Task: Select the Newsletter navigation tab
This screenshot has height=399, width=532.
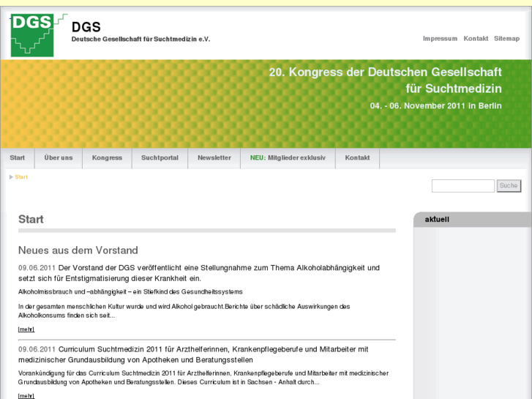Action: click(214, 158)
